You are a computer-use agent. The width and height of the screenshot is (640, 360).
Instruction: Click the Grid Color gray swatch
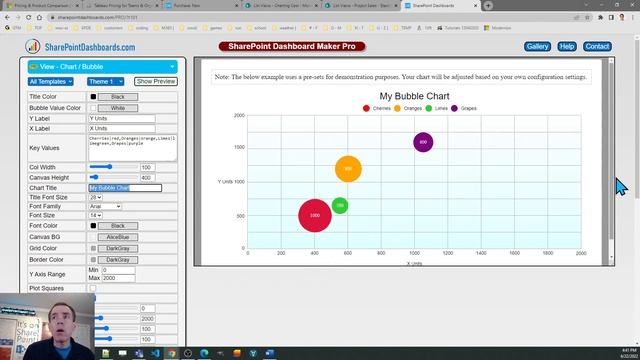point(93,249)
